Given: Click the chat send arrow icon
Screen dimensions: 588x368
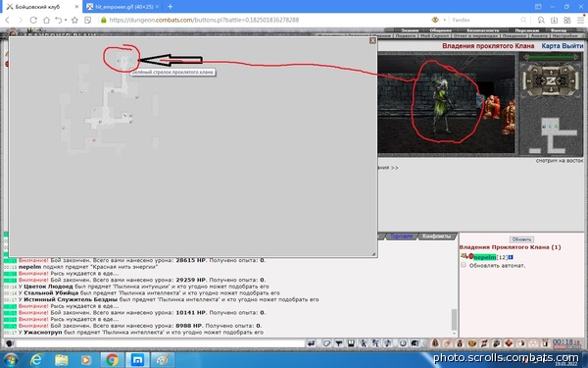Looking at the screenshot, I should 311,343.
